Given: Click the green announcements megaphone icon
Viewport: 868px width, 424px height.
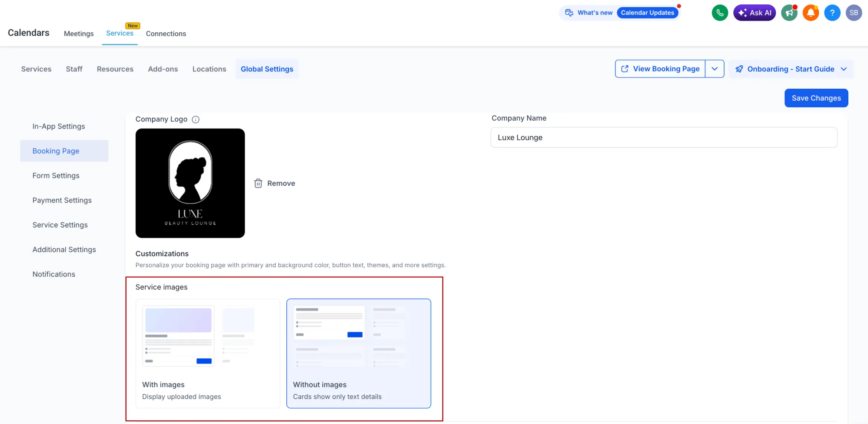Looking at the screenshot, I should click(789, 12).
